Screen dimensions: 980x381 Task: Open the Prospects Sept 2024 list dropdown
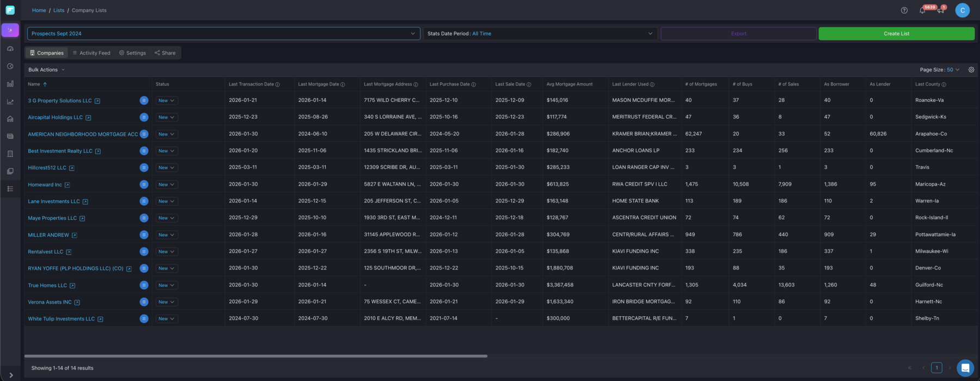coord(223,34)
